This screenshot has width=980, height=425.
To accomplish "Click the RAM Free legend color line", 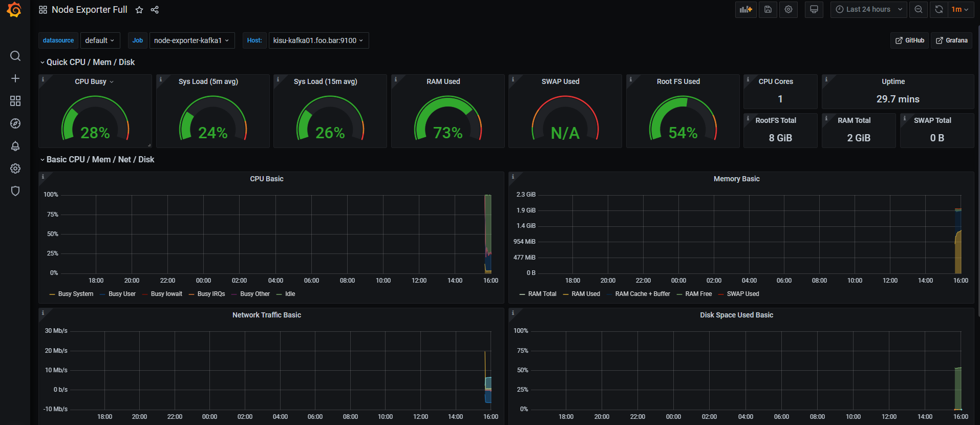I will (x=679, y=294).
